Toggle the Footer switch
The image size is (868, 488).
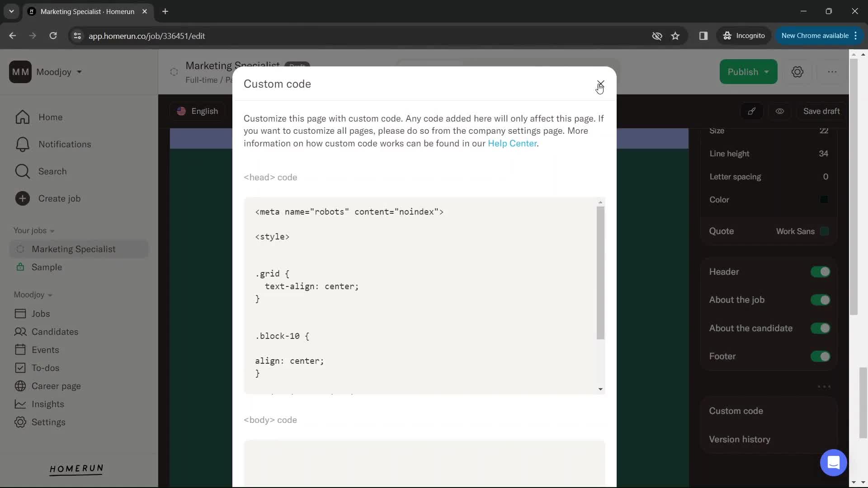point(820,357)
